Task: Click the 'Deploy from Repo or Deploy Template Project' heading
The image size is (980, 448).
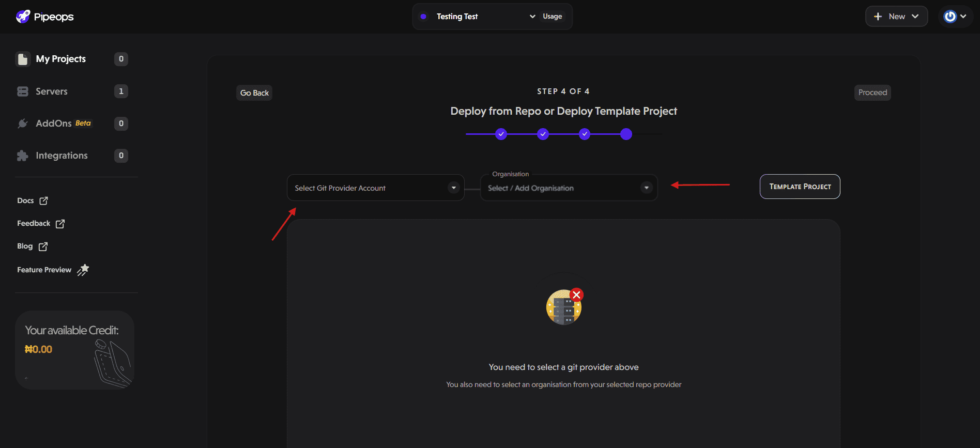Action: coord(564,111)
